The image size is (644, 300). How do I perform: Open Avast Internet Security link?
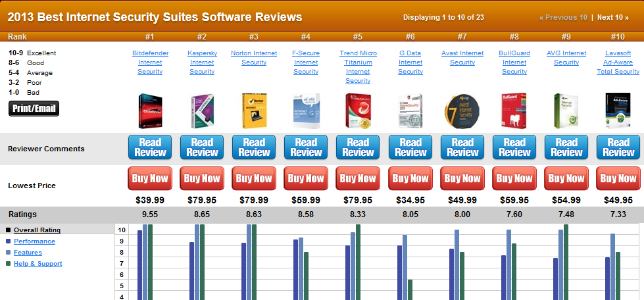coord(462,58)
